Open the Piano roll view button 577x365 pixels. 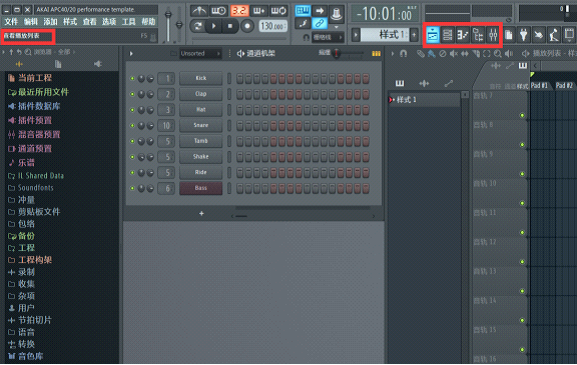(x=463, y=35)
